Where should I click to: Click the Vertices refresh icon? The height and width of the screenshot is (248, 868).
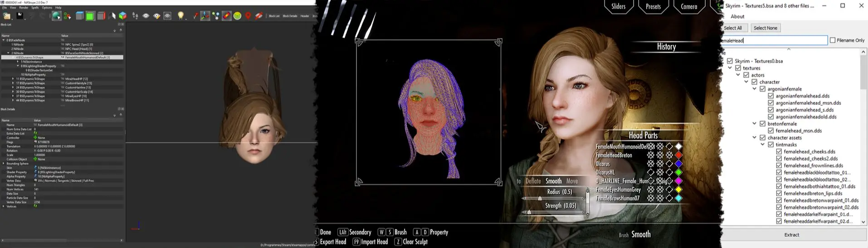tap(35, 206)
